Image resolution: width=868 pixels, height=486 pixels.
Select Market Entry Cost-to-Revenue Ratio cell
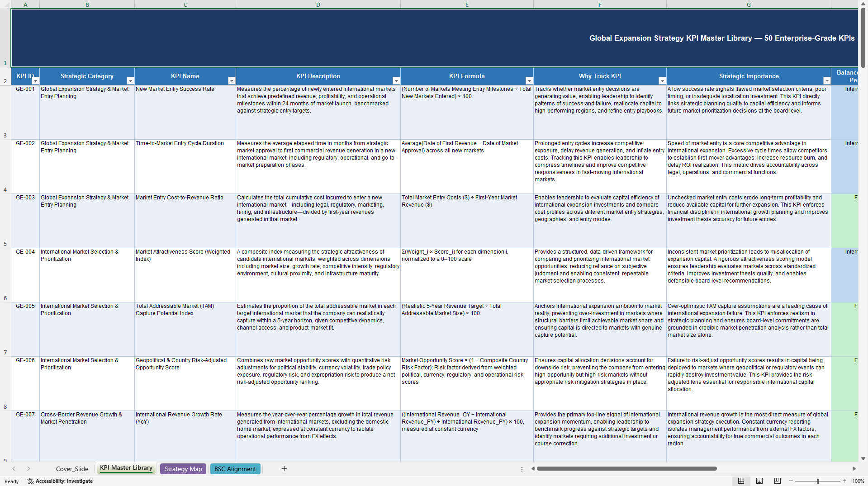coord(185,221)
